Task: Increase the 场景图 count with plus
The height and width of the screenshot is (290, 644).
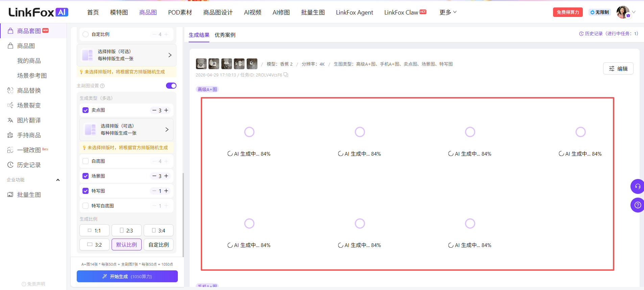Action: click(166, 176)
